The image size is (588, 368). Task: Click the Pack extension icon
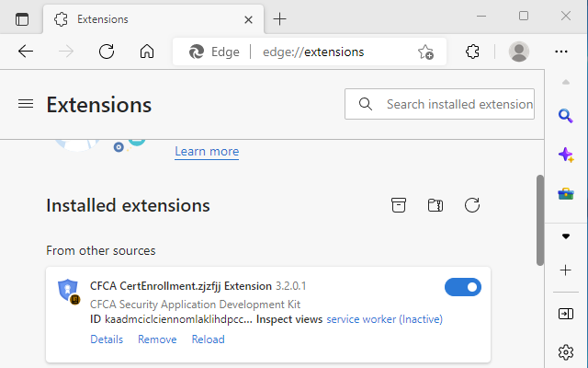point(399,205)
